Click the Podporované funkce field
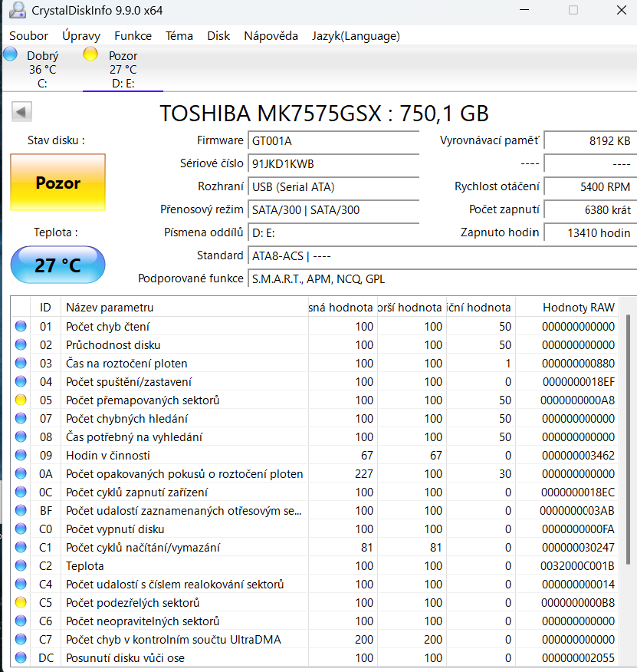Screen dimensions: 637x672 click(x=442, y=279)
